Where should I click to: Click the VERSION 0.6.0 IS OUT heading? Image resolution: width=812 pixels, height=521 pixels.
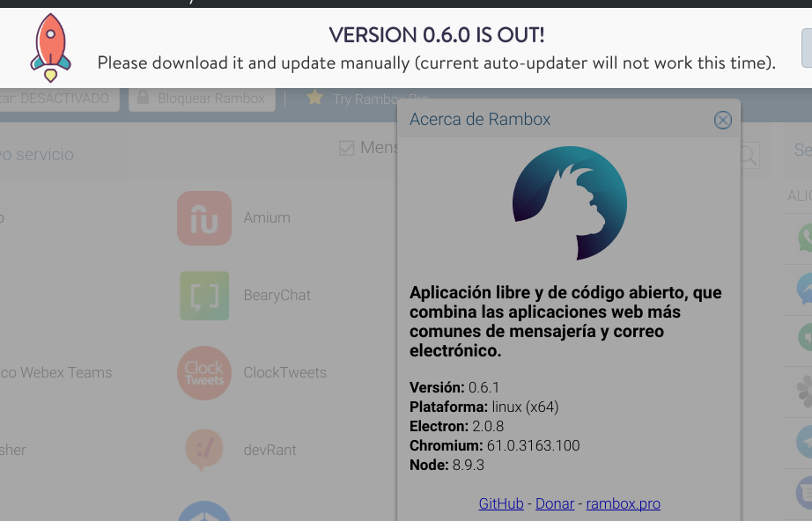[x=437, y=35]
